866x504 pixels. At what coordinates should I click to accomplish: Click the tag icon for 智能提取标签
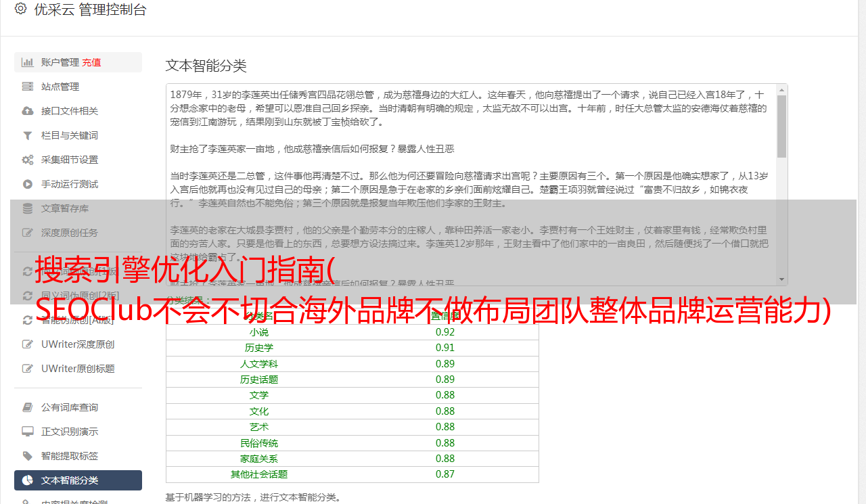pyautogui.click(x=28, y=456)
